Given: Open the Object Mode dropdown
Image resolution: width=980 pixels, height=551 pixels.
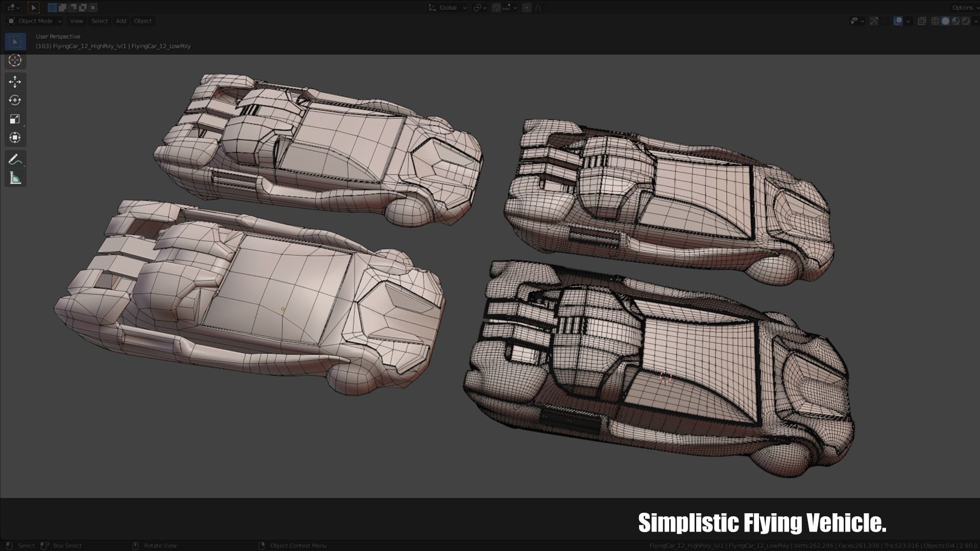Looking at the screenshot, I should pyautogui.click(x=35, y=21).
